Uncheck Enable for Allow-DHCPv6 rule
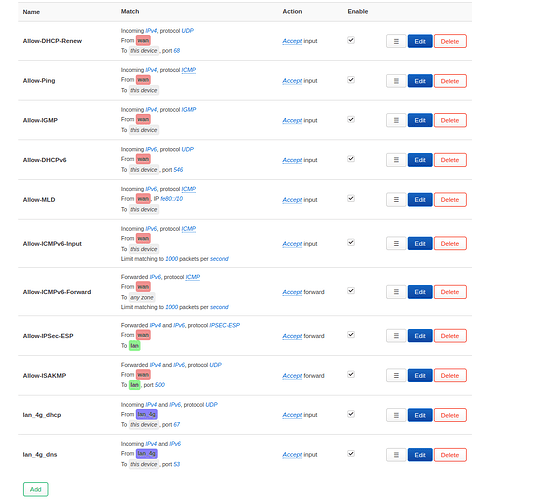Image resolution: width=539 pixels, height=499 pixels. 351,159
